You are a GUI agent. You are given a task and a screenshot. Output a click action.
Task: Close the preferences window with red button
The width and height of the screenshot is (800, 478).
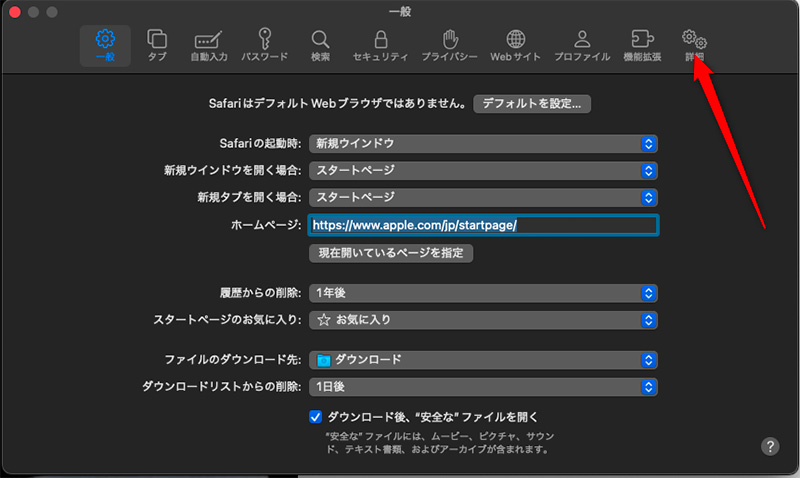point(15,12)
